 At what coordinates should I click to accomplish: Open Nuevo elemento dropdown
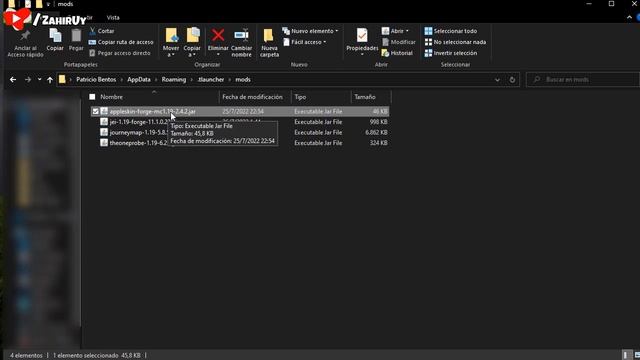click(310, 31)
